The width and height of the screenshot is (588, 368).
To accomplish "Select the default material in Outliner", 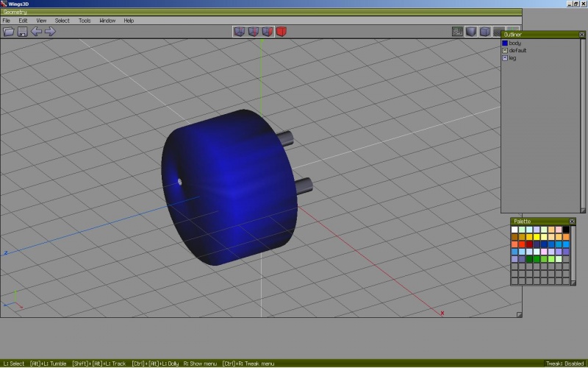I will [517, 51].
